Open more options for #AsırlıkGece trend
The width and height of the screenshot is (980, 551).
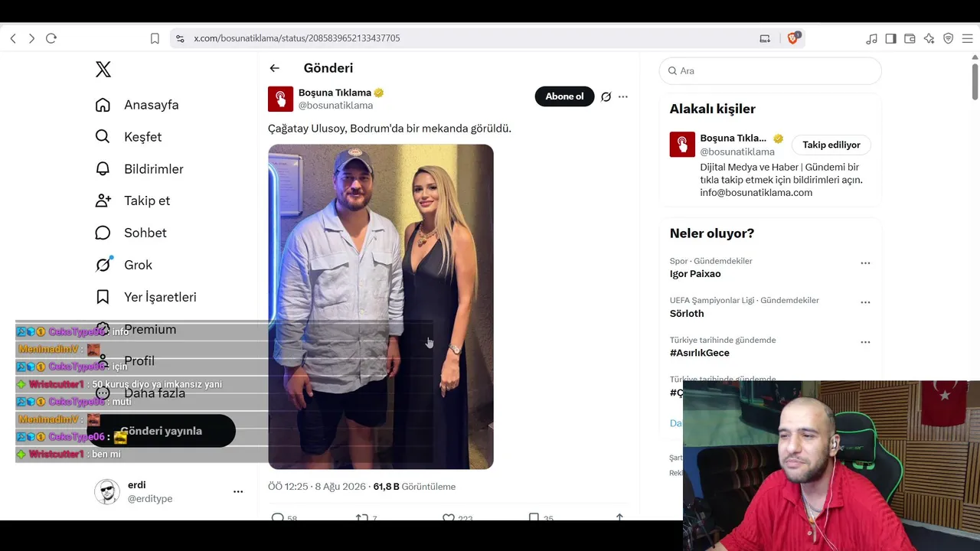865,342
